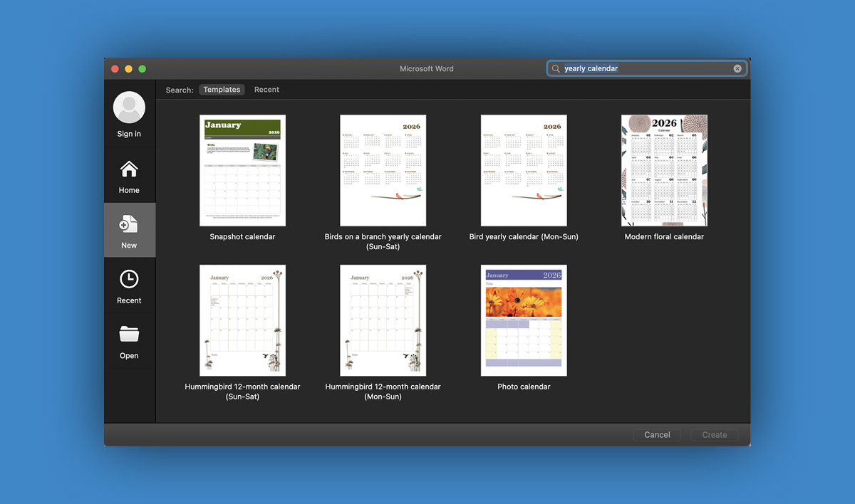
Task: Click the magnifying glass search icon
Action: pyautogui.click(x=556, y=68)
